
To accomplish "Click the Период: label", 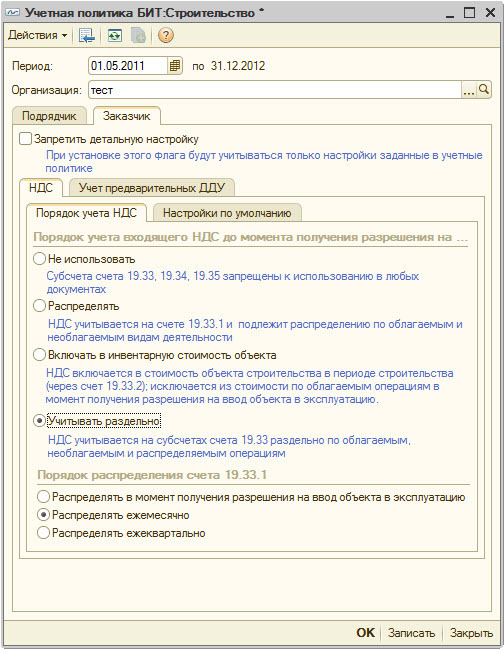I will pyautogui.click(x=32, y=66).
